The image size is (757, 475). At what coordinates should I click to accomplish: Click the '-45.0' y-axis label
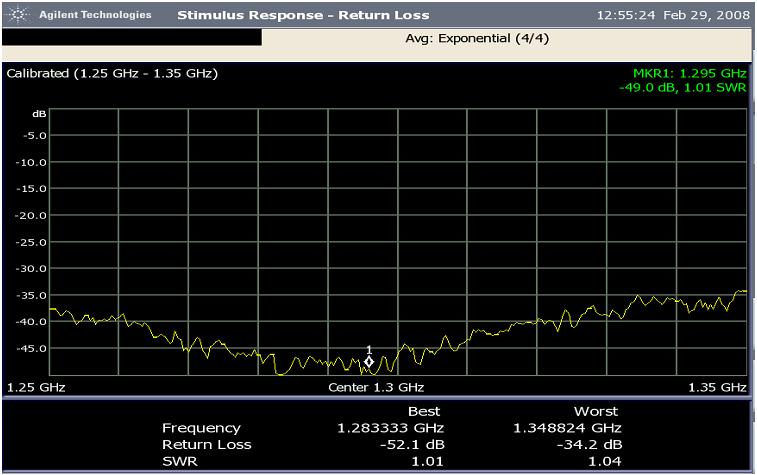tap(31, 348)
